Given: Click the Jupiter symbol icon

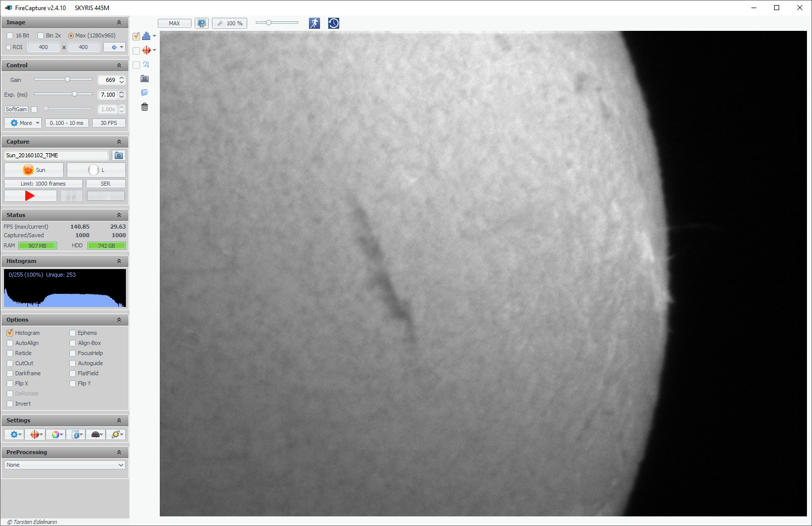Looking at the screenshot, I should click(x=146, y=64).
